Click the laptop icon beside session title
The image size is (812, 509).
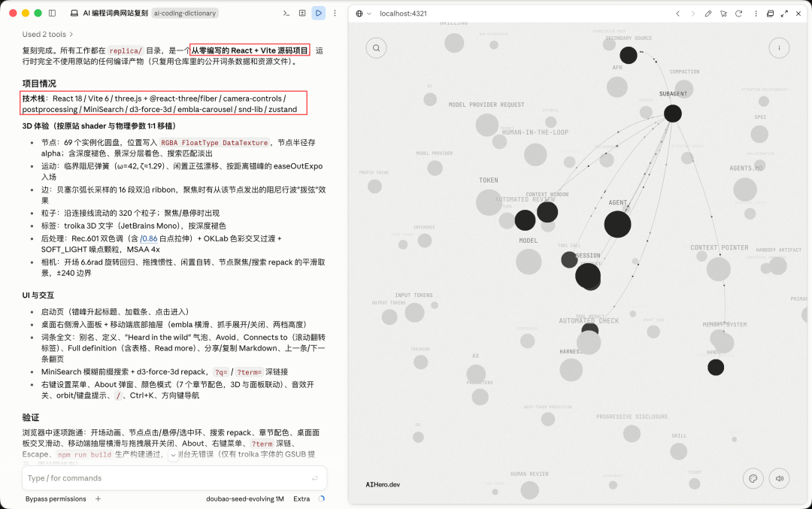[x=74, y=13]
